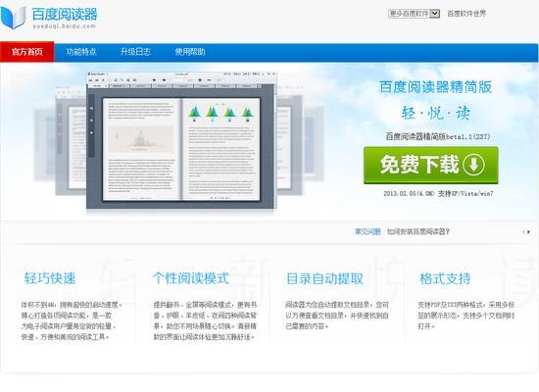
Task: Click the 个性阅读模式 feature heading
Action: 191,278
